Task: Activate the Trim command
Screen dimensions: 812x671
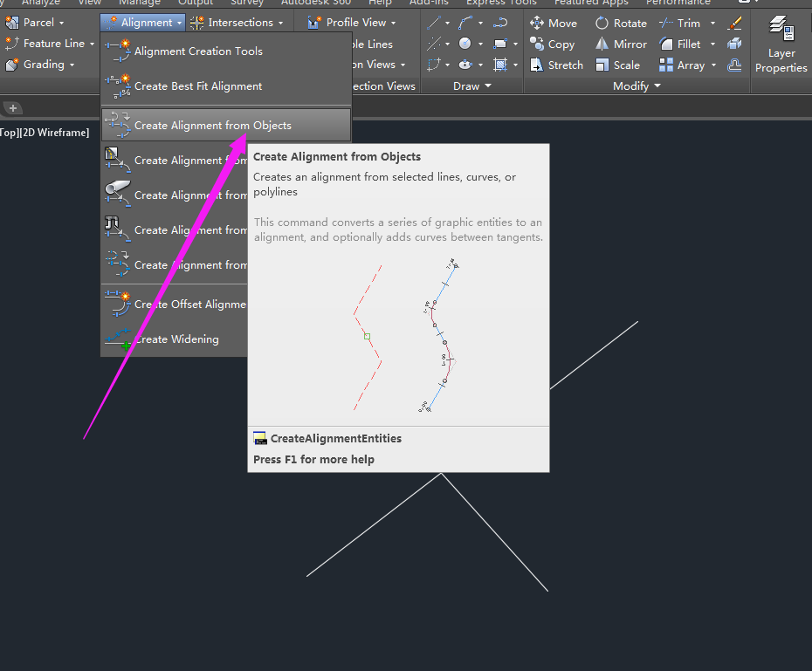Action: tap(685, 22)
